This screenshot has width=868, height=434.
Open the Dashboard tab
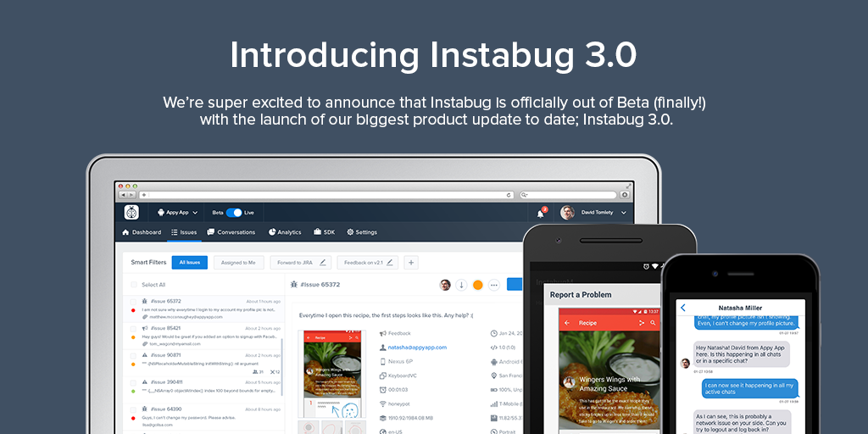click(x=142, y=232)
